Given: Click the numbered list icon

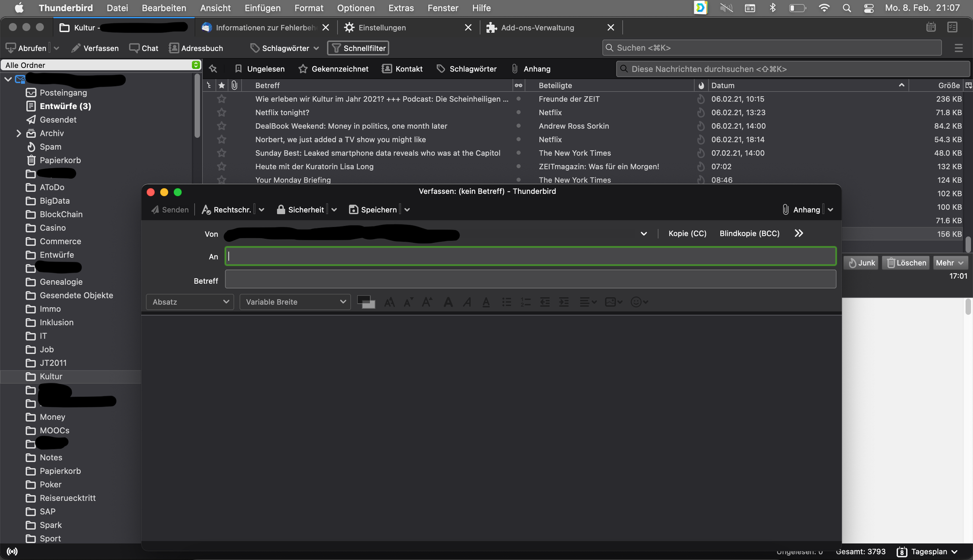Looking at the screenshot, I should coord(526,302).
